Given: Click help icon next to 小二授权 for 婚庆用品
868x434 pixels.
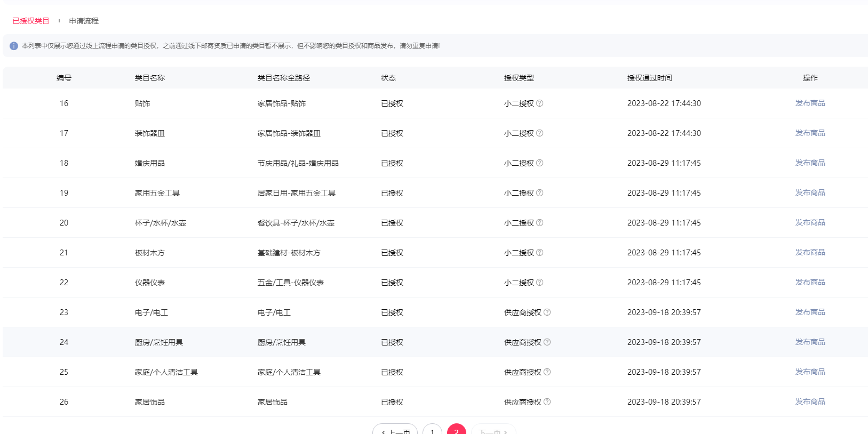Looking at the screenshot, I should pyautogui.click(x=539, y=163).
